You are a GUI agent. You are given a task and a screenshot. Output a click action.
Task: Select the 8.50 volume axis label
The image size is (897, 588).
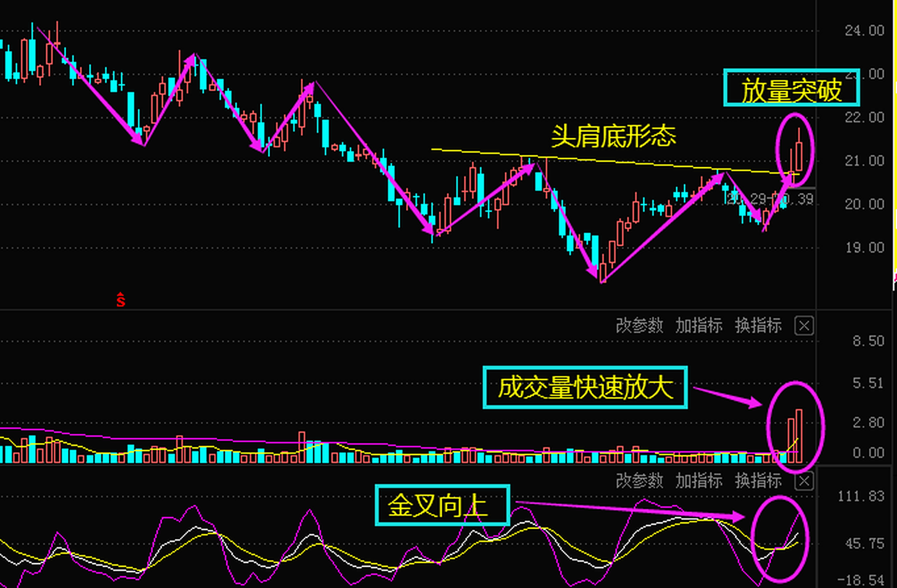pyautogui.click(x=868, y=341)
